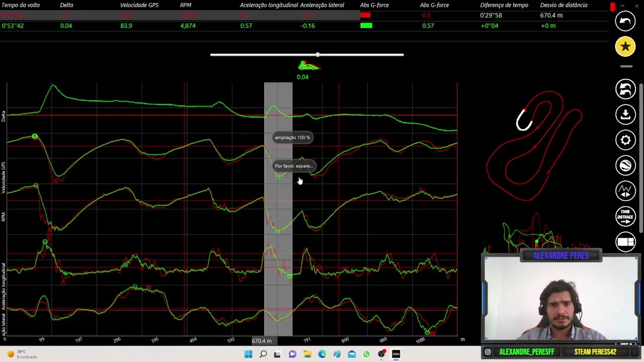Image resolution: width=644 pixels, height=362 pixels.
Task: Click the split layout panels icon
Action: (x=625, y=242)
